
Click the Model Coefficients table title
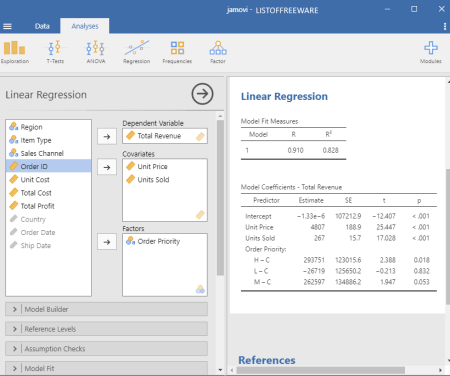coord(291,187)
